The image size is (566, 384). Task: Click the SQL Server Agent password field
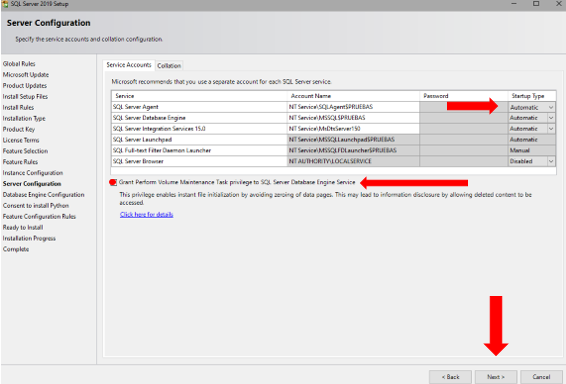(x=463, y=107)
